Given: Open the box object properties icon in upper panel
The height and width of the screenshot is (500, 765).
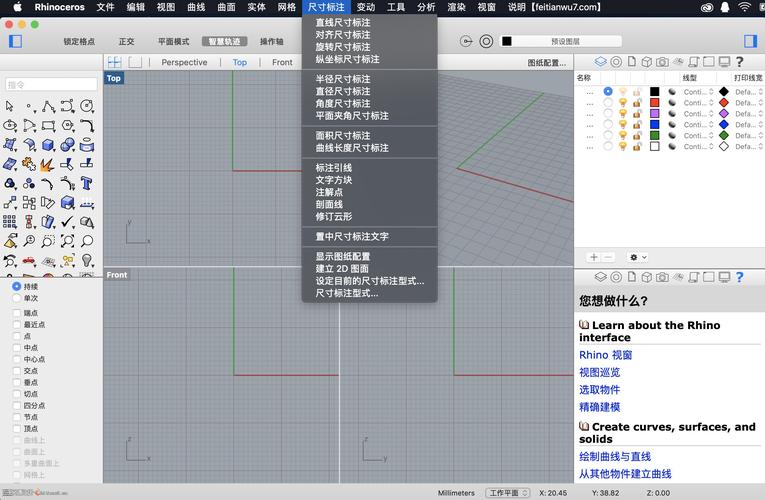Looking at the screenshot, I should (x=647, y=62).
